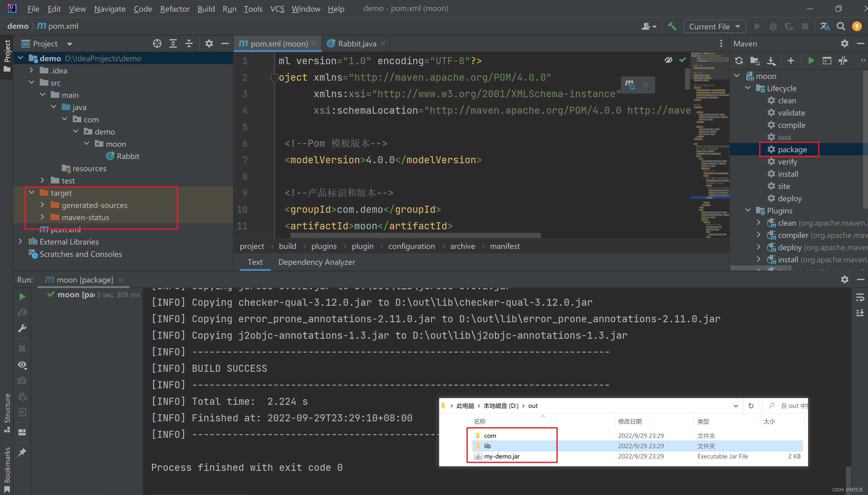Toggle soft-wrap icon in Run console

coord(860,297)
